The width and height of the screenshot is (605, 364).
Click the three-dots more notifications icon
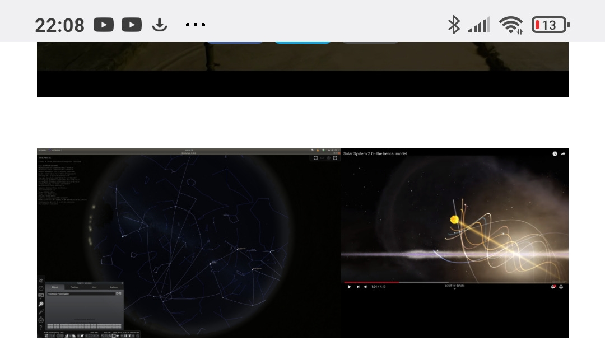(196, 25)
